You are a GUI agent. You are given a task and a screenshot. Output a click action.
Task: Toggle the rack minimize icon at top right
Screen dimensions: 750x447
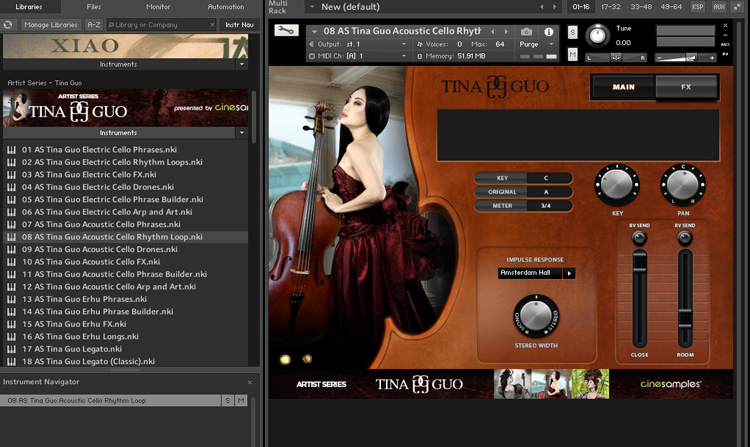pyautogui.click(x=738, y=7)
